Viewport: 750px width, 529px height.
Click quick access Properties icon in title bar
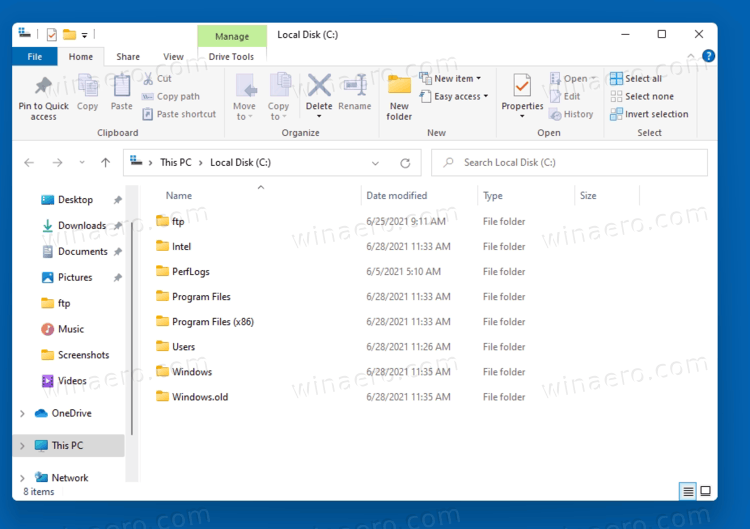click(x=52, y=34)
